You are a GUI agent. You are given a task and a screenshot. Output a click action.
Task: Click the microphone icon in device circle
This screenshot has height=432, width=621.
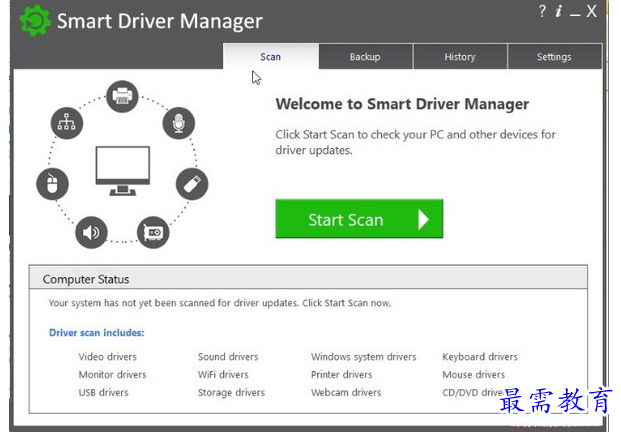(x=179, y=122)
